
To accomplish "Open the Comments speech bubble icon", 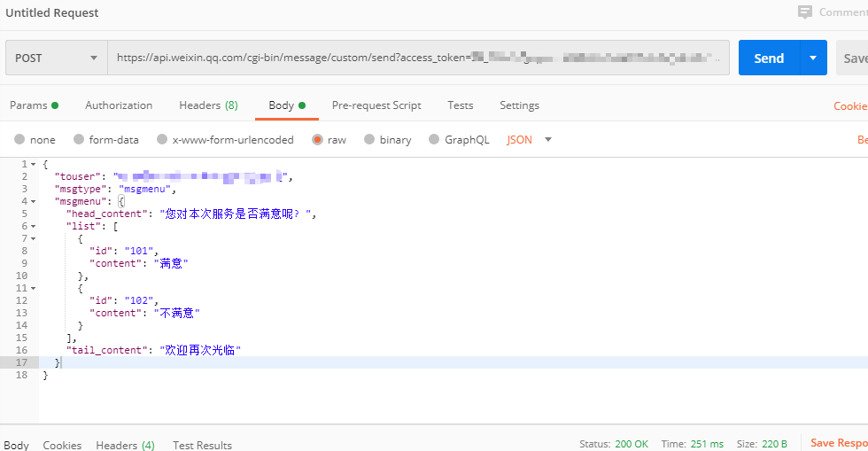I will click(805, 12).
